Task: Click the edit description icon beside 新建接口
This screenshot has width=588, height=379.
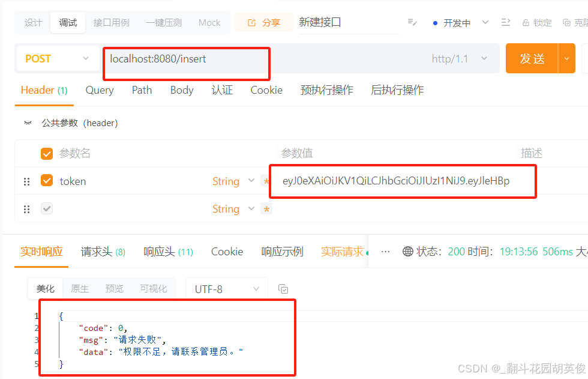Action: point(412,22)
